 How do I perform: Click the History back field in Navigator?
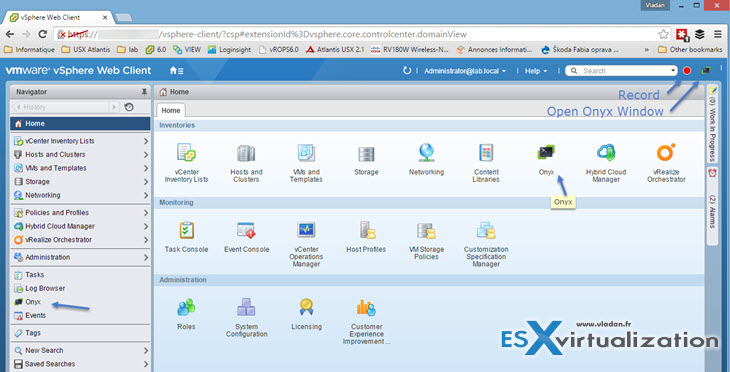(61, 107)
